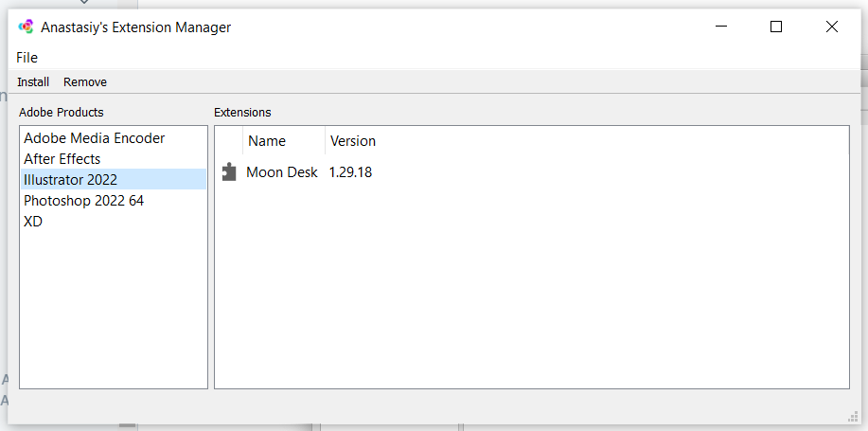Click the Extension Manager app logo icon
Image resolution: width=868 pixels, height=431 pixels.
point(26,27)
